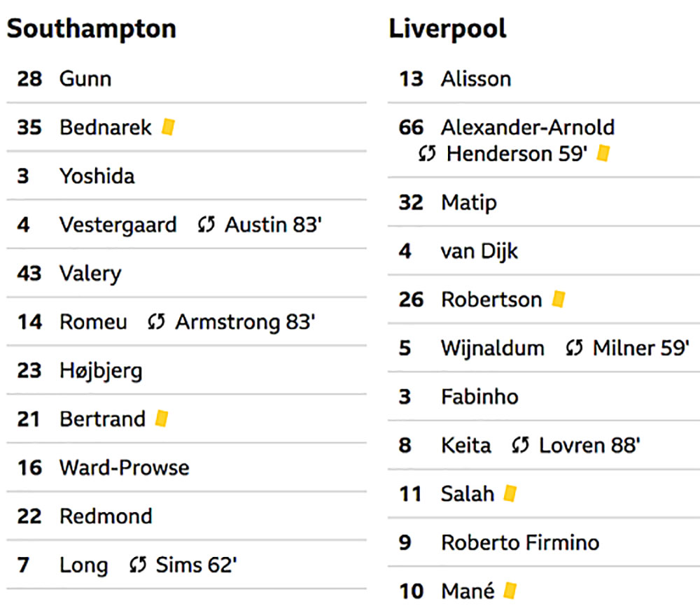Open player Ward-Prowse in the Southampton list
Screen dimensions: 700x613
(x=125, y=467)
